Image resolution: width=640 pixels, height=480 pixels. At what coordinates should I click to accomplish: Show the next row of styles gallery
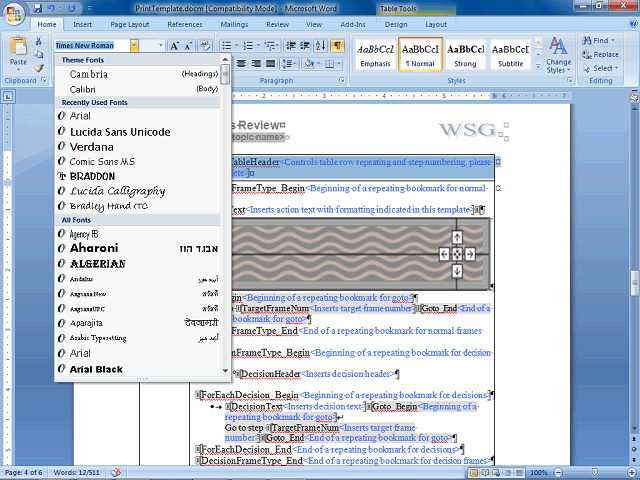click(x=538, y=54)
